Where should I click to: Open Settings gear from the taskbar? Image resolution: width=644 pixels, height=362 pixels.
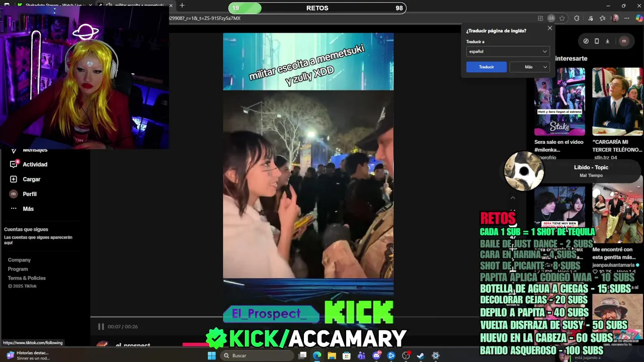coord(436,355)
